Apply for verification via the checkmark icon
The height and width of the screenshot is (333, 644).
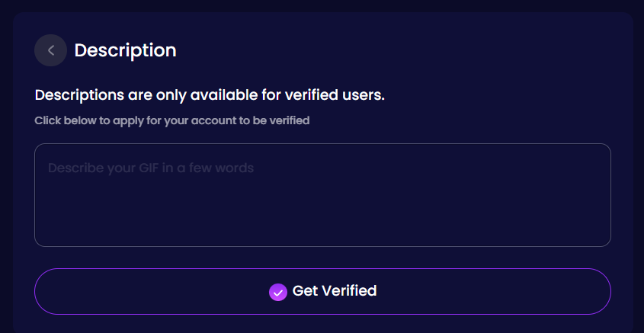278,292
